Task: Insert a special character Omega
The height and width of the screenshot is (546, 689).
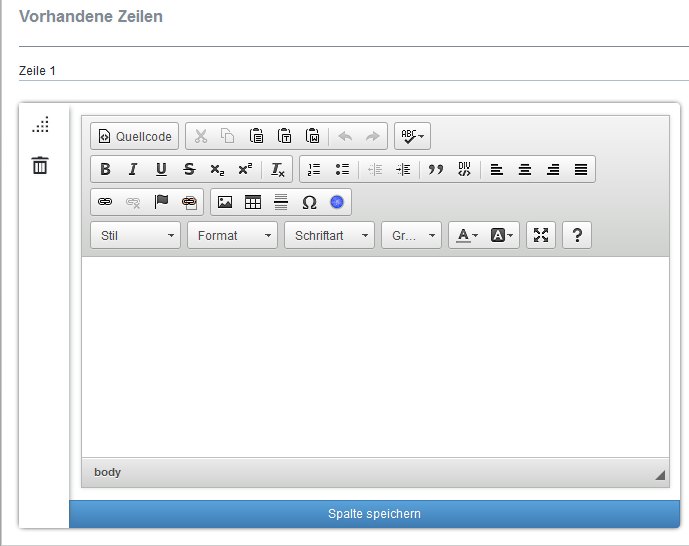Action: (x=309, y=202)
